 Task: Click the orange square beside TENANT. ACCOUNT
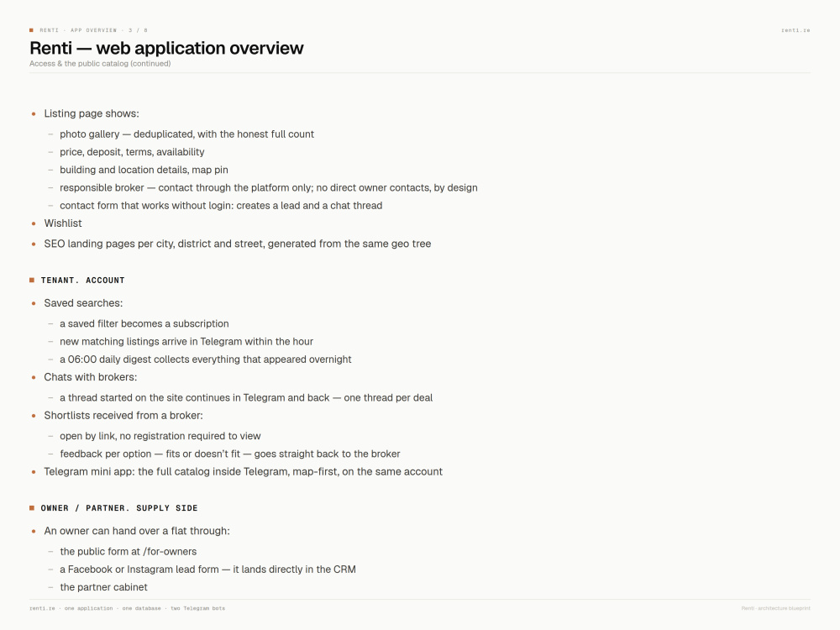tap(32, 281)
